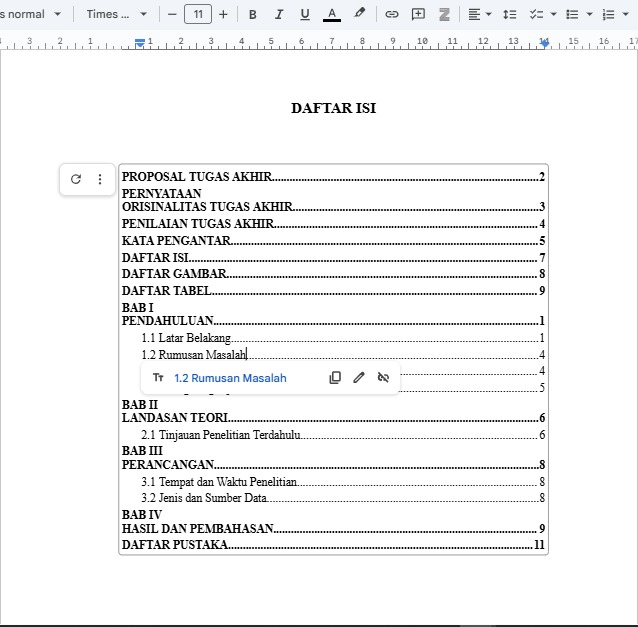The height and width of the screenshot is (627, 638).
Task: Click the bulleted list icon
Action: (x=572, y=15)
